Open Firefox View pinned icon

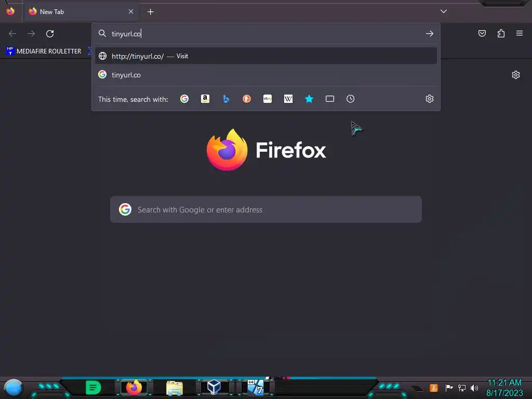(10, 11)
